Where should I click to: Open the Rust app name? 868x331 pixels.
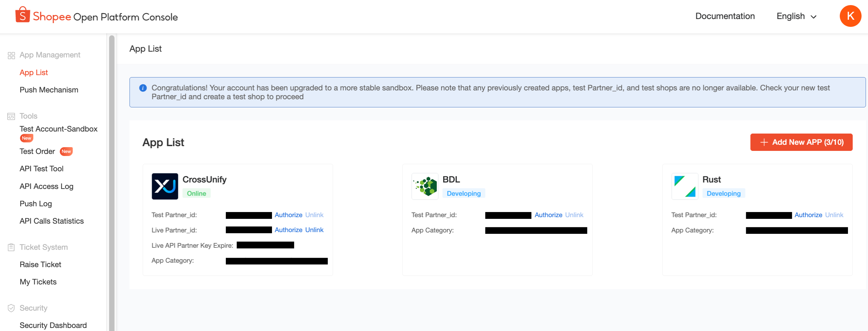coord(711,179)
